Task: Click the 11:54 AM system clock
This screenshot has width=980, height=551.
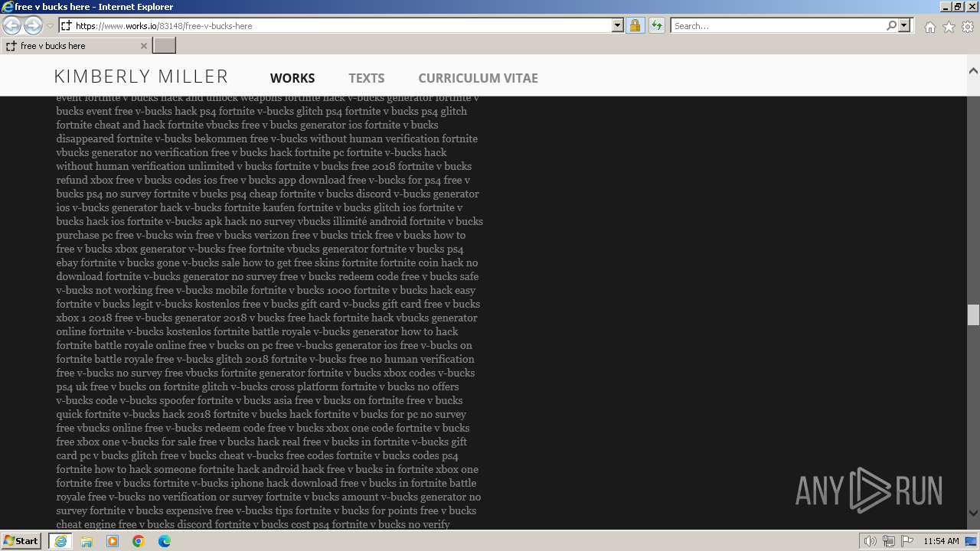Action: pyautogui.click(x=941, y=541)
